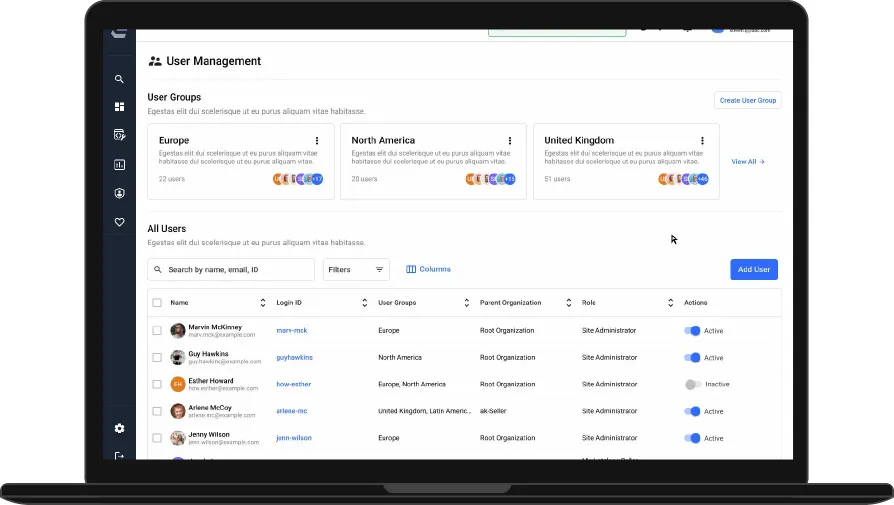
Task: Toggle Marvin McKinney's Active switch
Action: (692, 331)
